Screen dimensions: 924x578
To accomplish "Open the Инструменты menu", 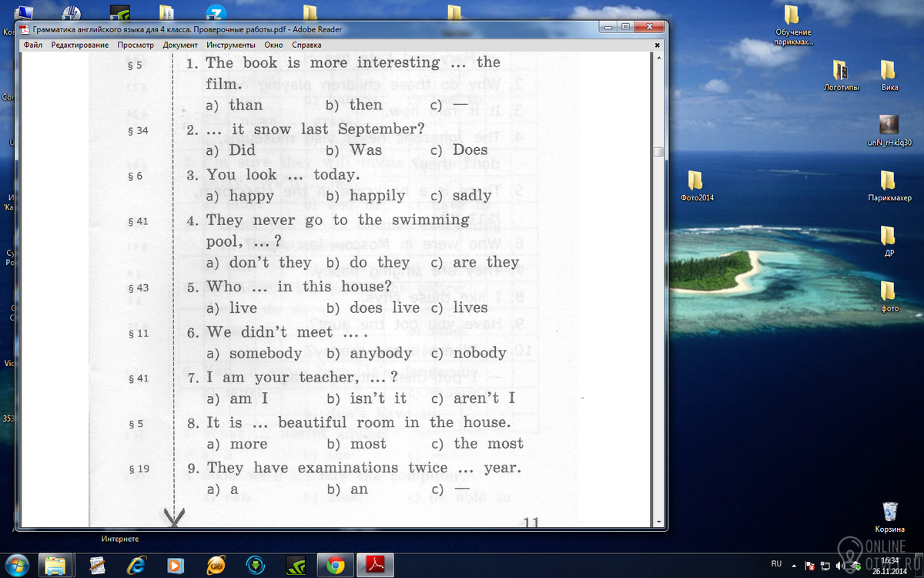I will point(231,45).
